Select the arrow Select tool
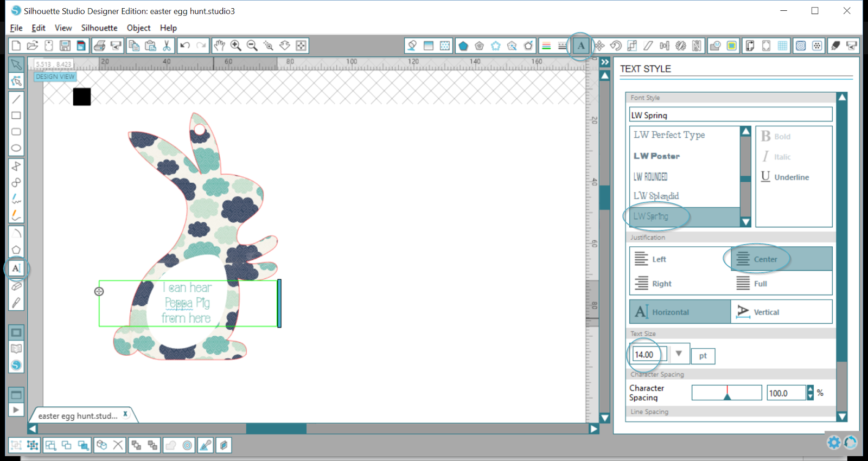The width and height of the screenshot is (868, 461). [x=16, y=65]
